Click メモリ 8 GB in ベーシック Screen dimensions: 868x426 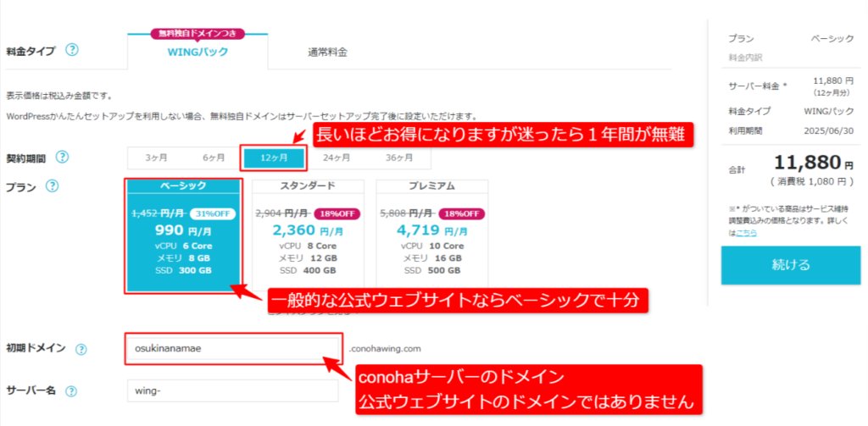(184, 258)
